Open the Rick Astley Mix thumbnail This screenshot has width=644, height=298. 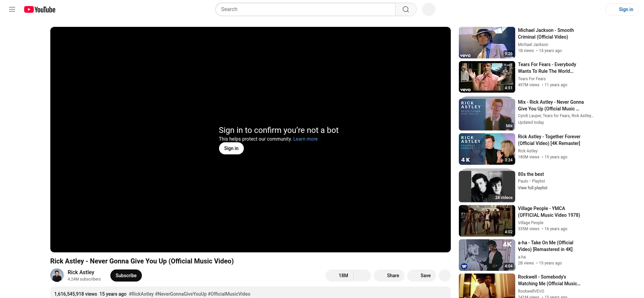coord(487,114)
